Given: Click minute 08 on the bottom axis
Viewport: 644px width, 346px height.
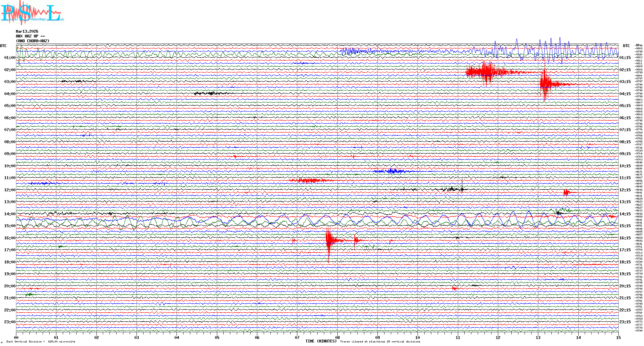Looking at the screenshot, I should click(337, 337).
